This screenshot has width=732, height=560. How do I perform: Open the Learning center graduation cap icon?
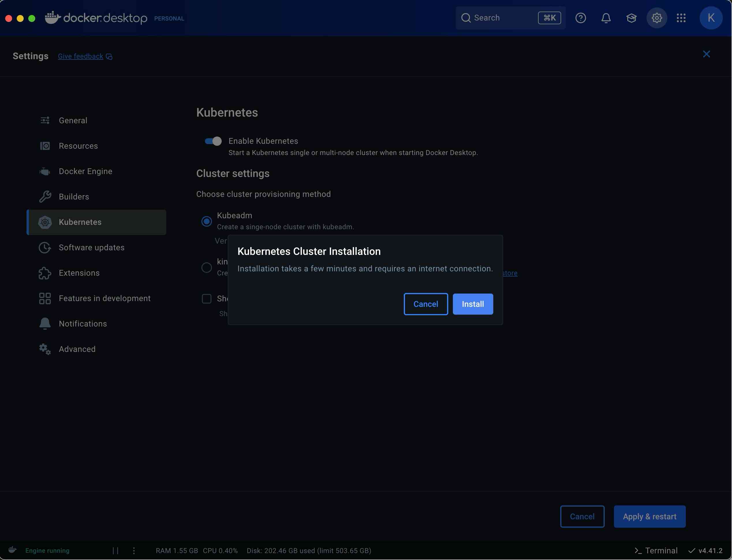pos(631,18)
